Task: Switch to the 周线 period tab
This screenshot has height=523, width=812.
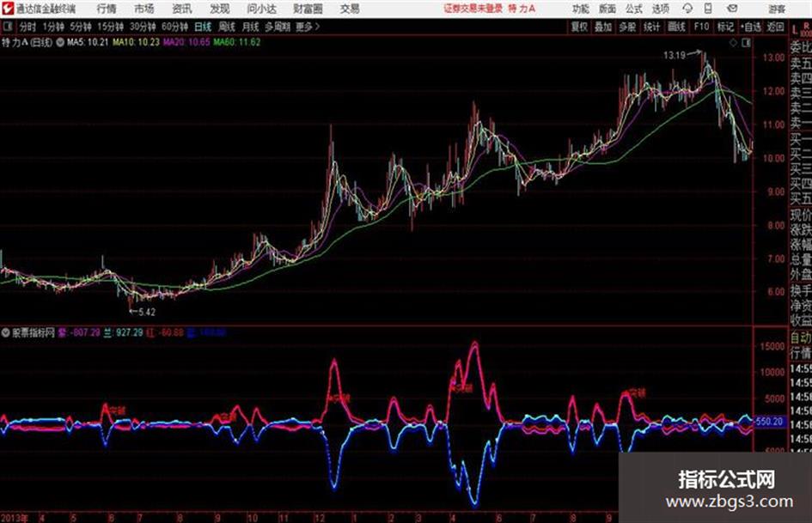Action: click(x=227, y=27)
